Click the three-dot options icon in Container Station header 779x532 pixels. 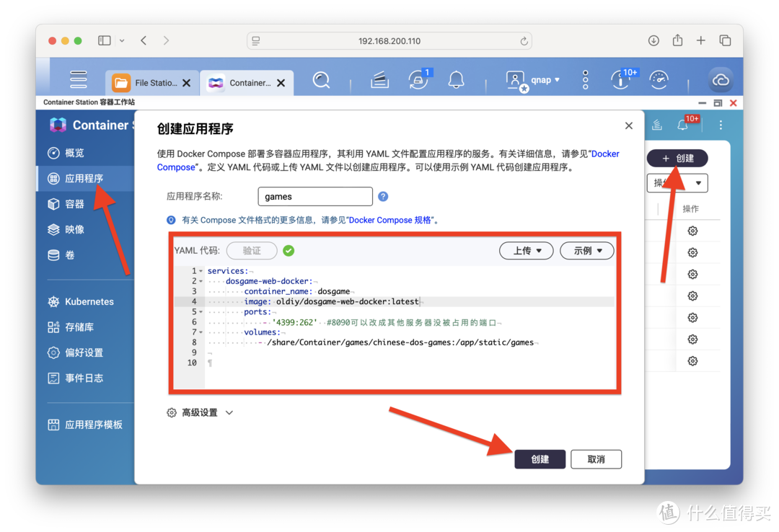pyautogui.click(x=719, y=125)
